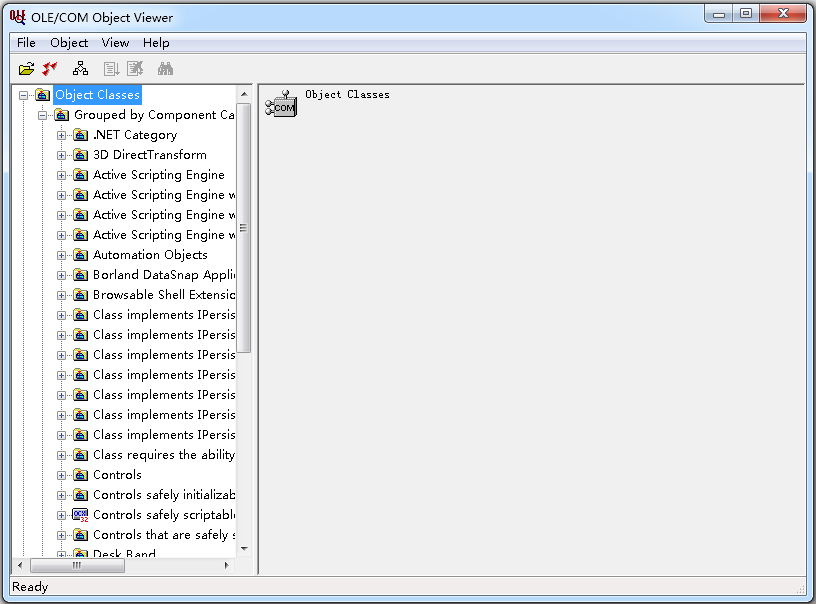Screen dimensions: 816x604
Task: Open the Help menu
Action: click(156, 43)
